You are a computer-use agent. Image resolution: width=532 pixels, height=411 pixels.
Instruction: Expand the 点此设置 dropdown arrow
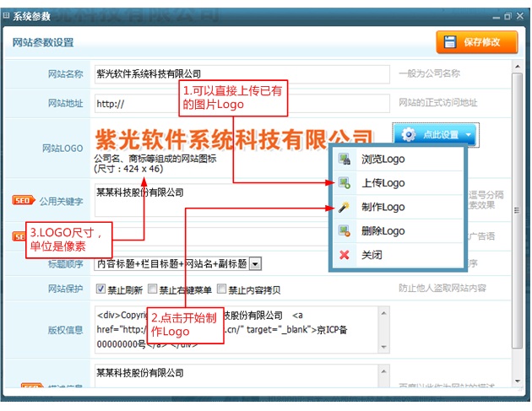(x=468, y=135)
